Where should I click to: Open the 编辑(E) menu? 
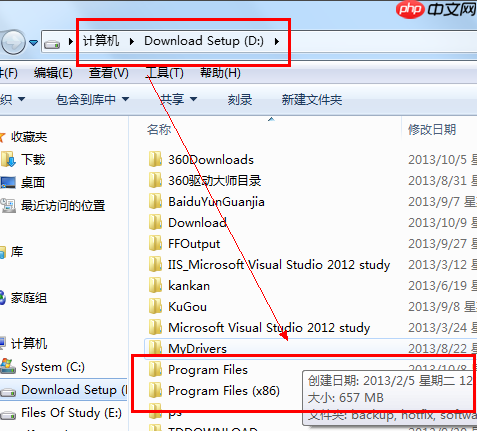click(53, 73)
